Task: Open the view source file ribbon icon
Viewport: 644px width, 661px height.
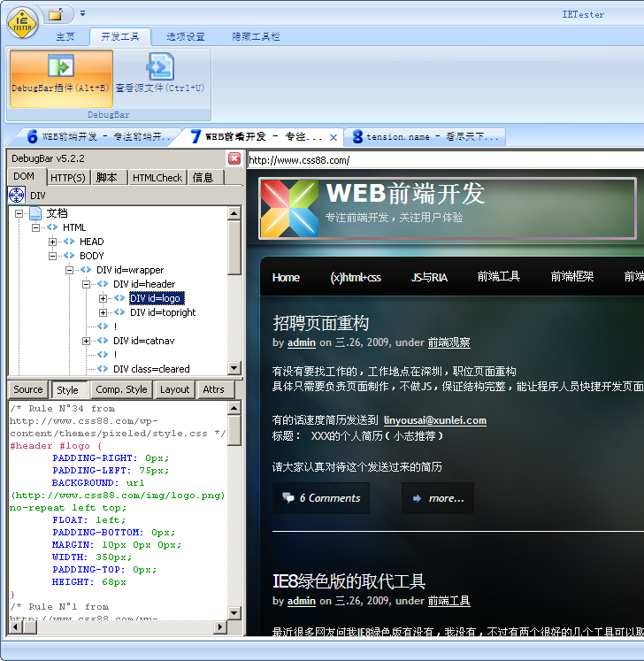Action: click(x=160, y=68)
